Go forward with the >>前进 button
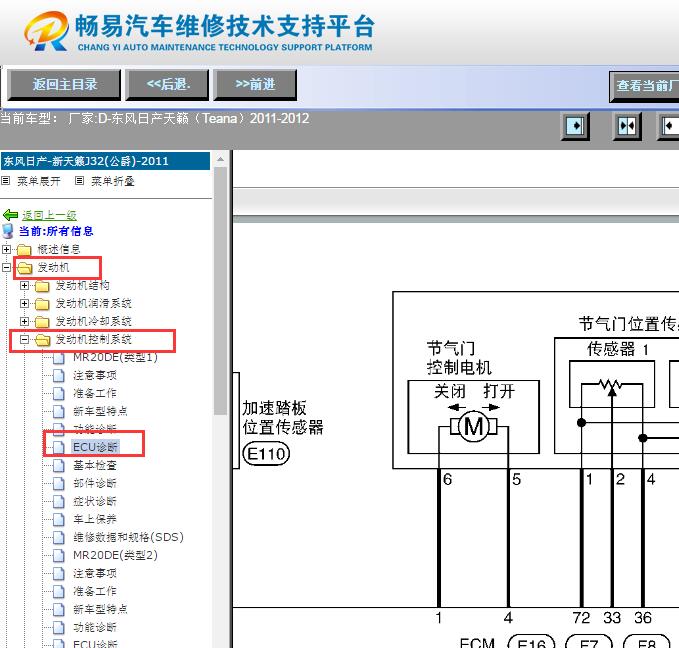The height and width of the screenshot is (648, 679). pyautogui.click(x=255, y=84)
